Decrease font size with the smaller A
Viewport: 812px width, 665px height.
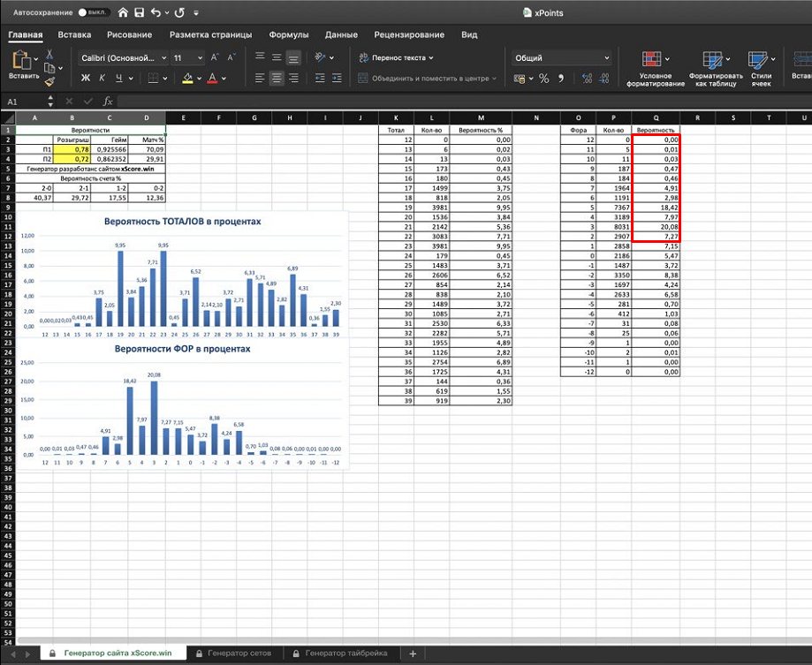click(x=231, y=57)
